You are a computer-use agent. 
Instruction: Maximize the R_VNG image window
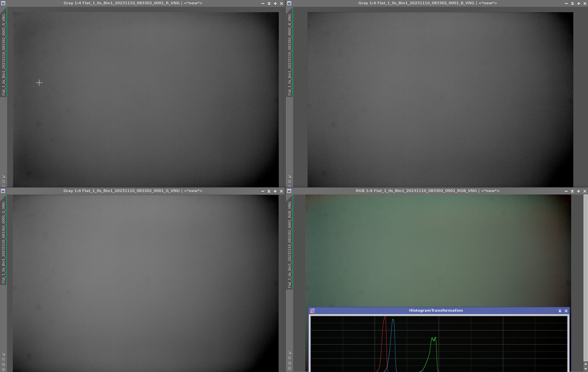[x=275, y=3]
